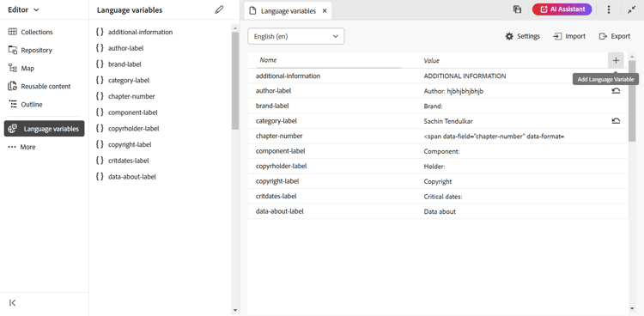Click the down arrow of table scrollbar
Image resolution: width=644 pixels, height=316 pixels.
point(632,308)
